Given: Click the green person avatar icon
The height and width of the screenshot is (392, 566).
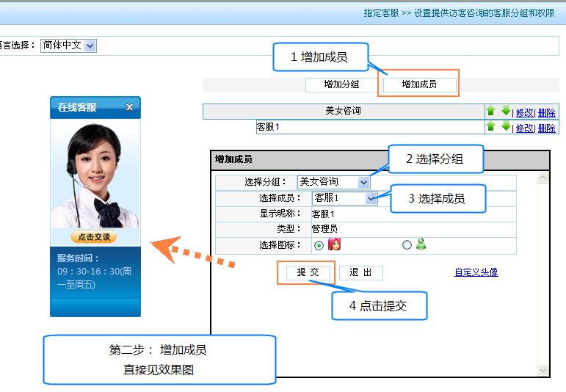Looking at the screenshot, I should (421, 244).
